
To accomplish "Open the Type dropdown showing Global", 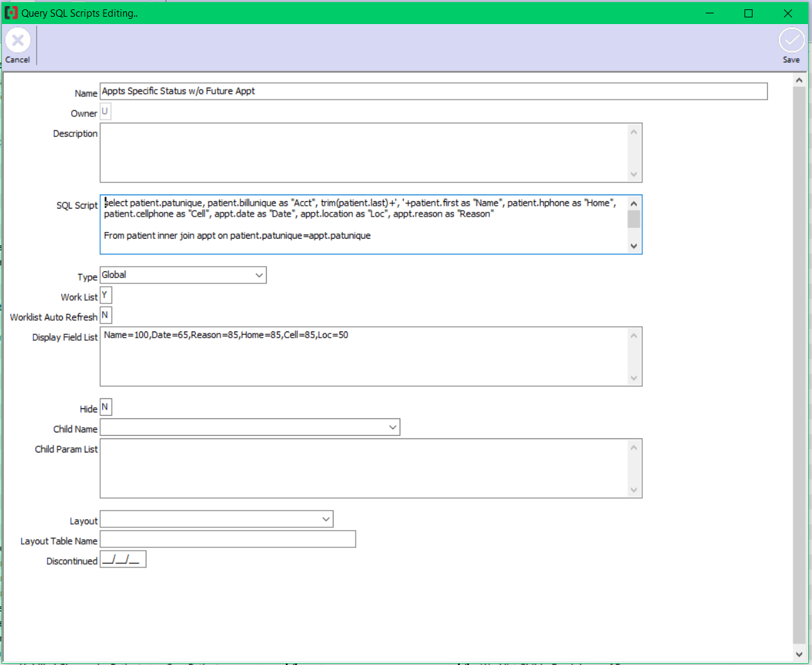I will [259, 275].
